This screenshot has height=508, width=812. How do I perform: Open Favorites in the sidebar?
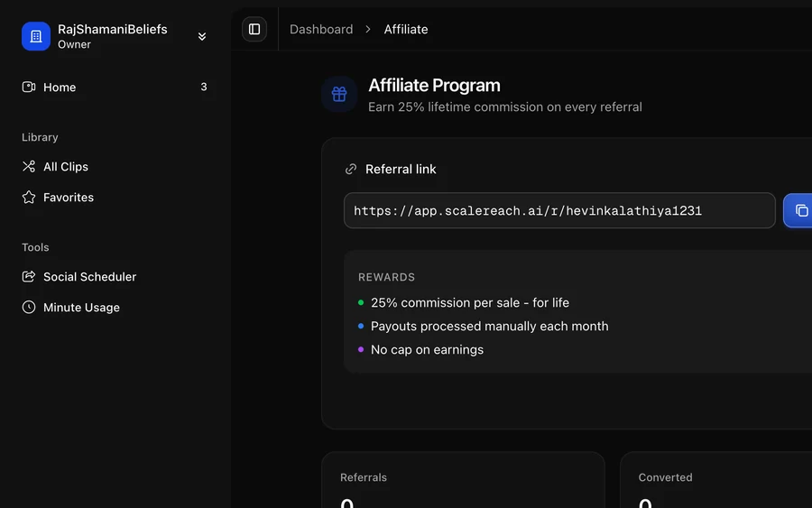tap(115, 198)
